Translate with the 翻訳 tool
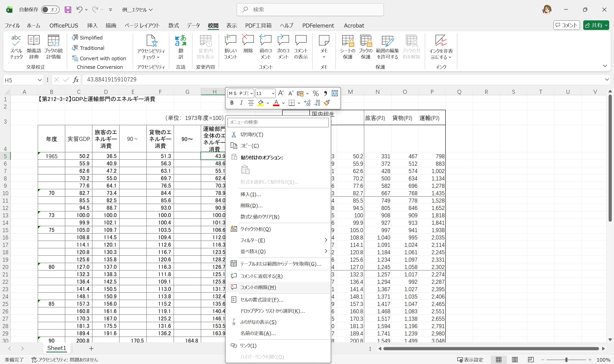 click(x=181, y=47)
